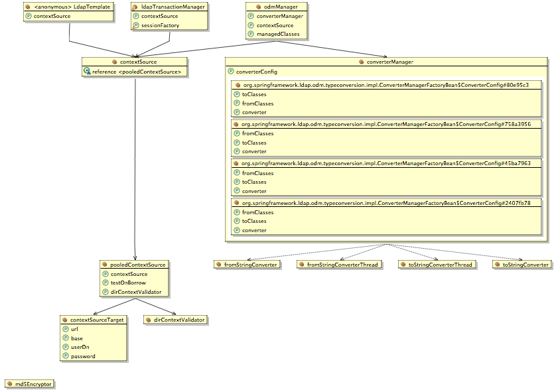Select the pooledContextSource bean icon
The width and height of the screenshot is (558, 392).
pos(105,265)
